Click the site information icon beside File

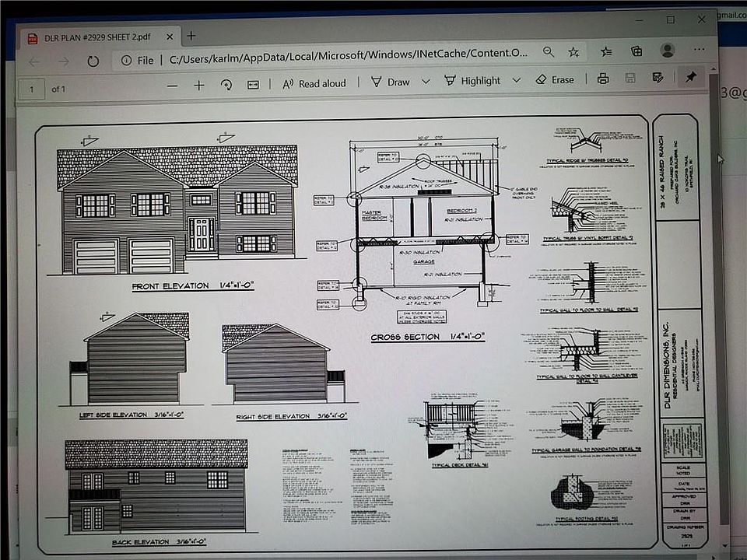coord(126,60)
